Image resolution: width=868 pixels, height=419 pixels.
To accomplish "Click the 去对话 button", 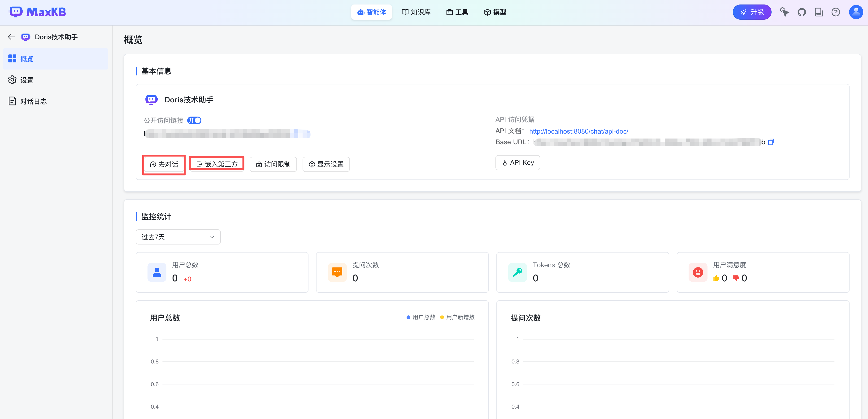I will point(164,165).
